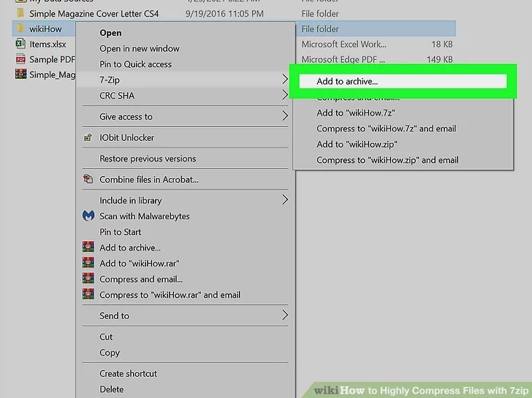Image resolution: width=532 pixels, height=398 pixels.
Task: Expand the Send to submenu arrow
Action: pyautogui.click(x=285, y=315)
